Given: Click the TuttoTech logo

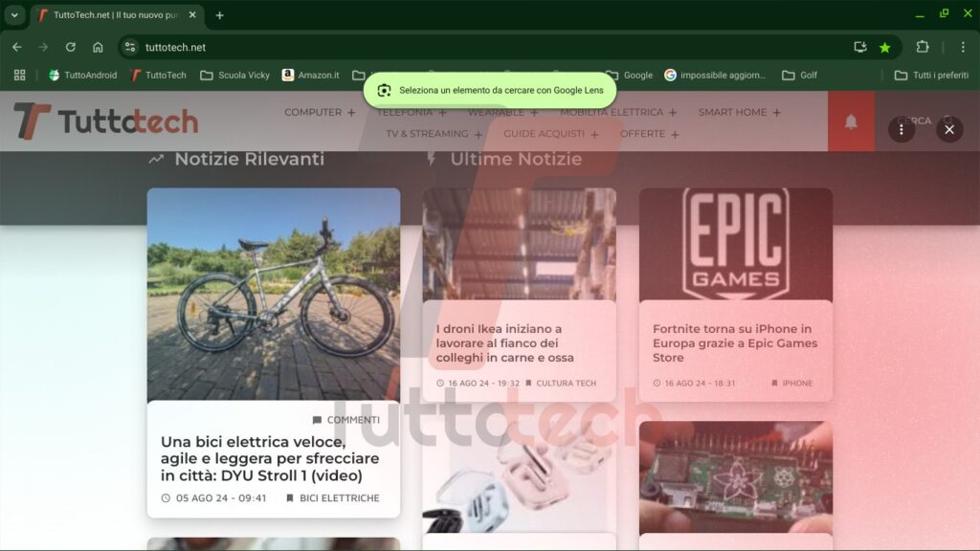Looking at the screenshot, I should 103,122.
